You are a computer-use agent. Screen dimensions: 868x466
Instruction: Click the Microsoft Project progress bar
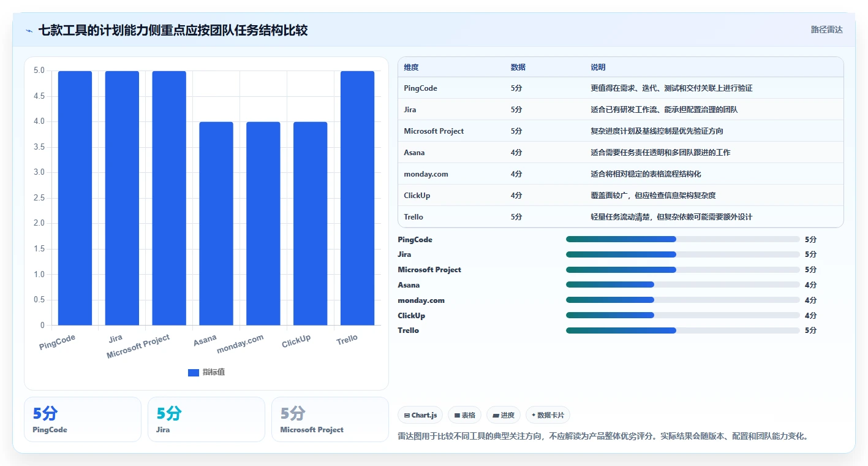click(x=683, y=270)
